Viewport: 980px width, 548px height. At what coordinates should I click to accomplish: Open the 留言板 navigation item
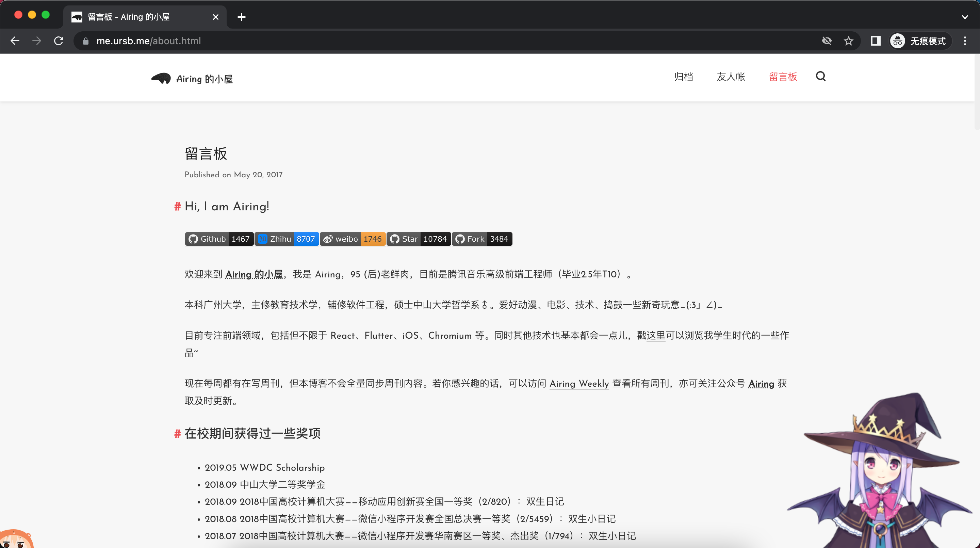tap(783, 77)
